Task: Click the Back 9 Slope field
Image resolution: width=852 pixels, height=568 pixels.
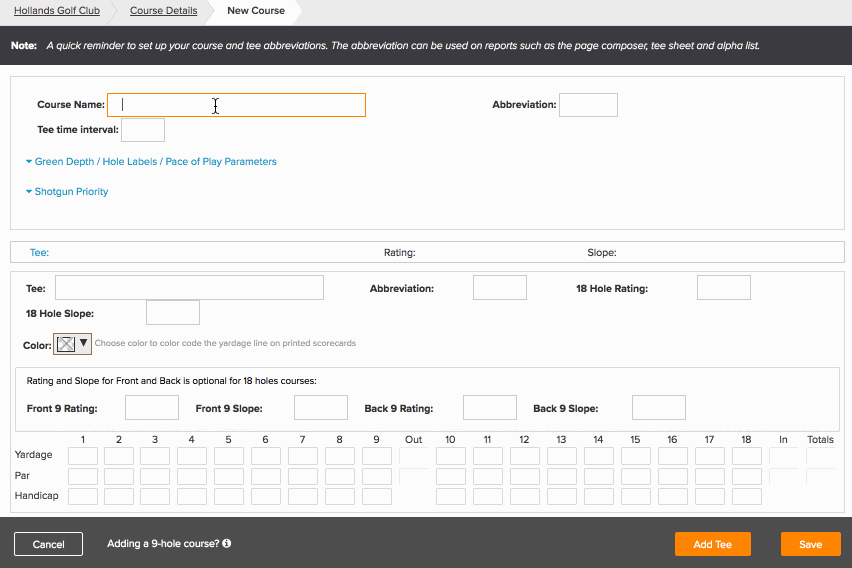Action: [659, 408]
